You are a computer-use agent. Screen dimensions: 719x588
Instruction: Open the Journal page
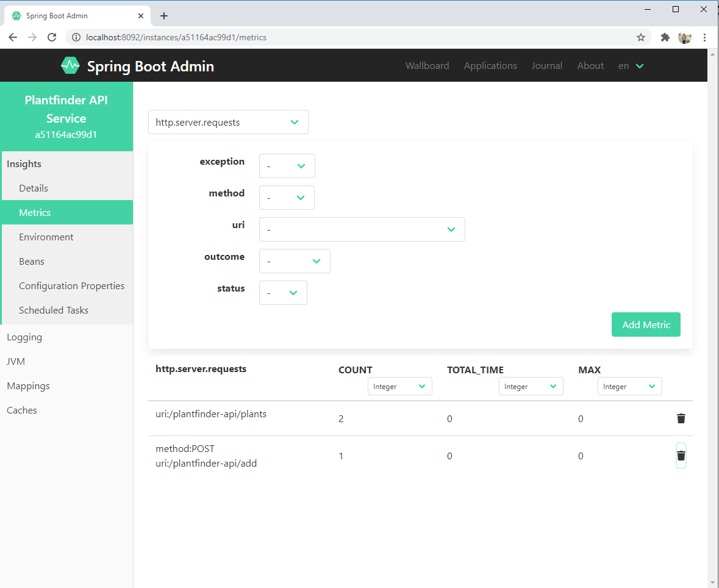click(x=546, y=65)
